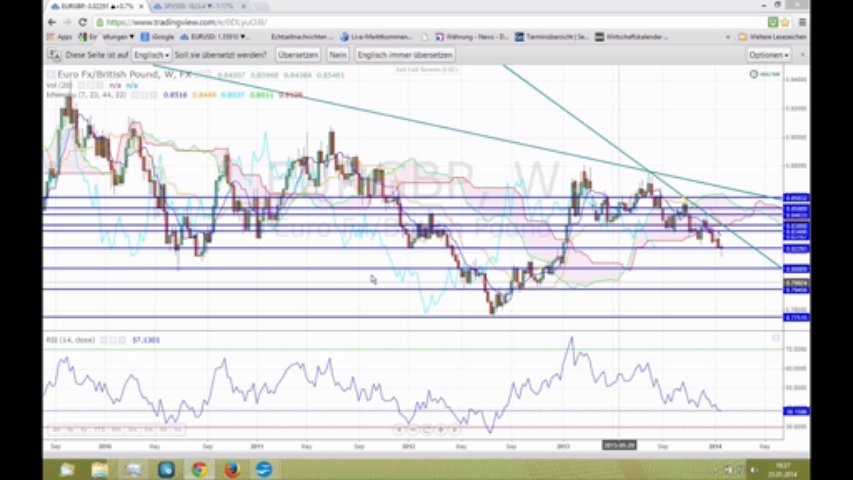Open the Apps bookmark shortcut
853x480 pixels.
coord(60,37)
